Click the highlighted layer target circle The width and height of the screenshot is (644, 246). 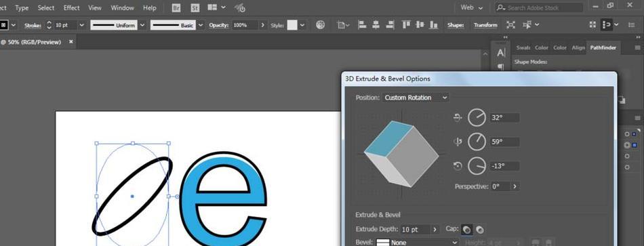point(627,145)
